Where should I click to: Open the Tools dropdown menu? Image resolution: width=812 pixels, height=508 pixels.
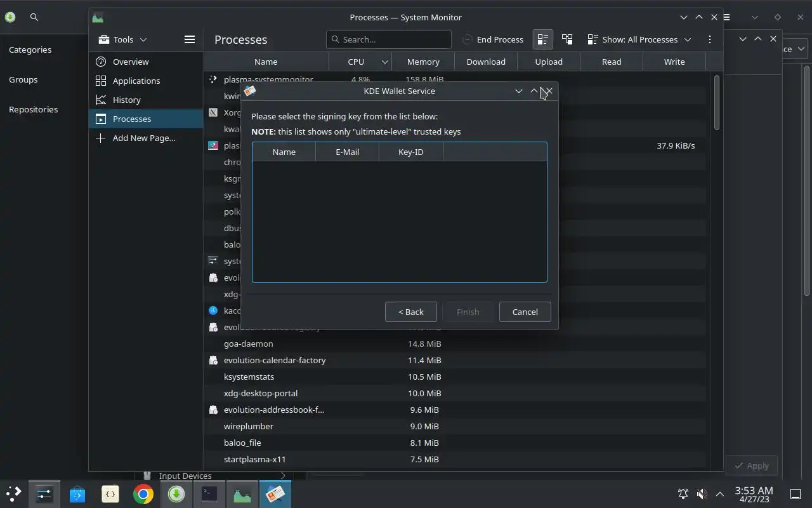(123, 39)
